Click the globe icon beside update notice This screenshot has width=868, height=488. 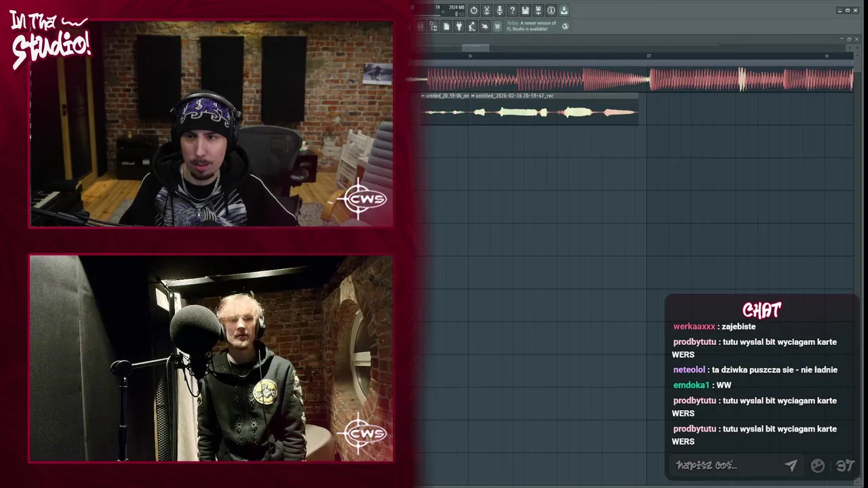(x=566, y=26)
